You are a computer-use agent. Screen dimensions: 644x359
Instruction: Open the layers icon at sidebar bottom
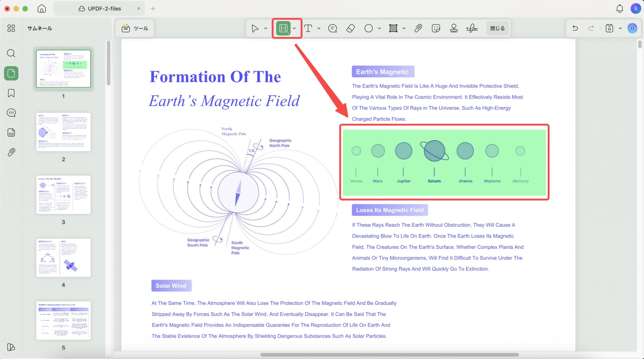11,347
